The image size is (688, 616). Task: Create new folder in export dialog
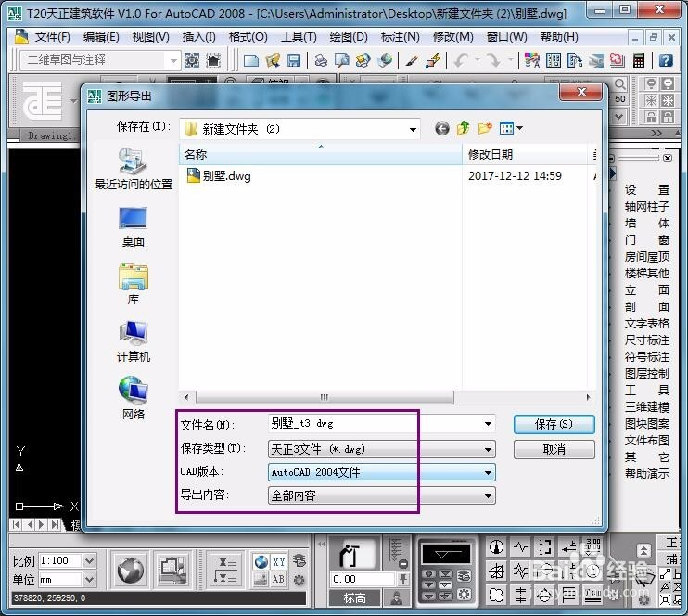point(484,128)
